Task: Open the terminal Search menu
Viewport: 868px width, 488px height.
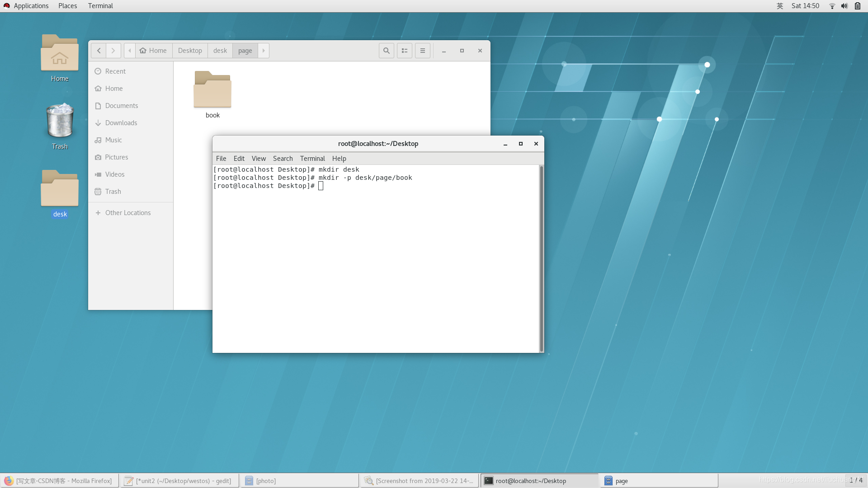Action: pos(283,159)
